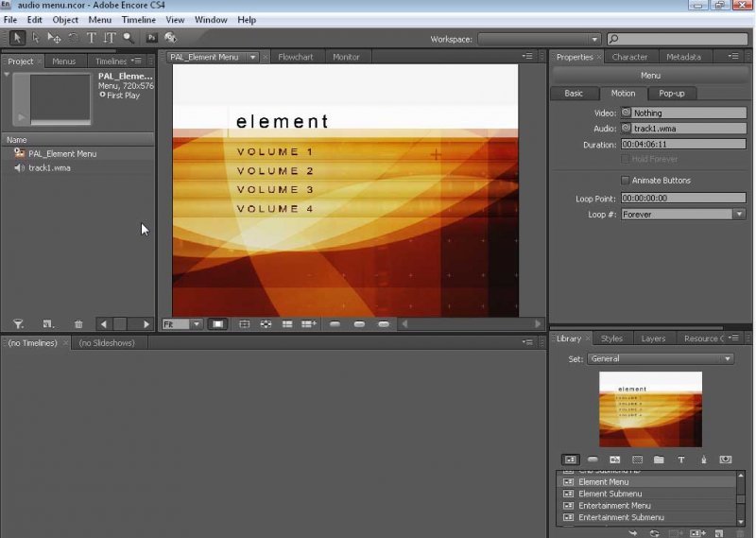This screenshot has width=756, height=538.
Task: Switch to the Flowchart tab
Action: pos(295,57)
